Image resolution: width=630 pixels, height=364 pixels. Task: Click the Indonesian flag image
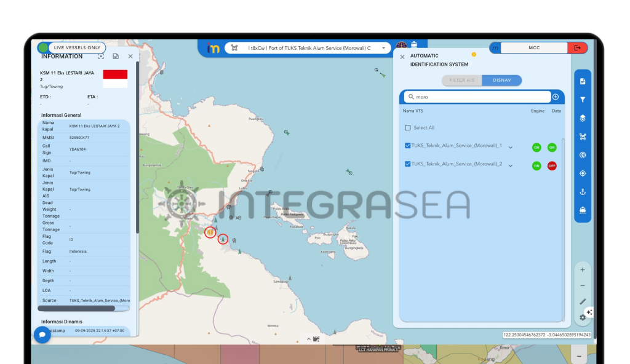[115, 79]
